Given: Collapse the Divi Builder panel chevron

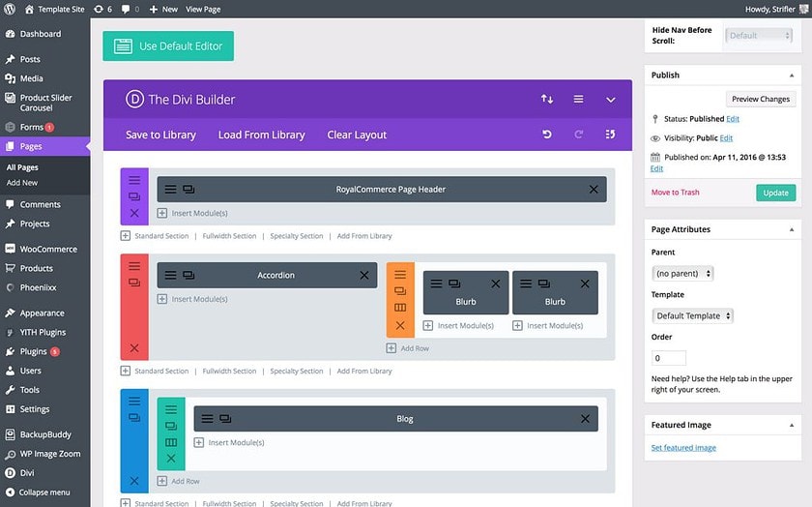Looking at the screenshot, I should tap(611, 100).
